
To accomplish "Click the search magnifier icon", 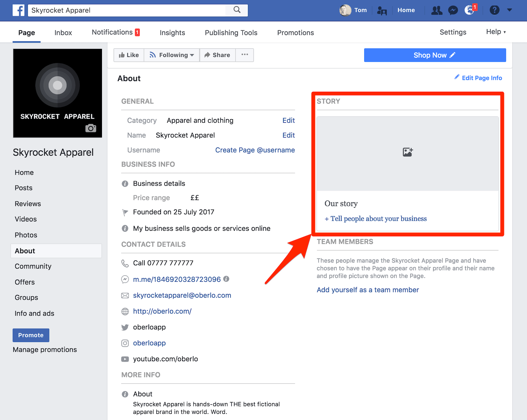I will (236, 10).
